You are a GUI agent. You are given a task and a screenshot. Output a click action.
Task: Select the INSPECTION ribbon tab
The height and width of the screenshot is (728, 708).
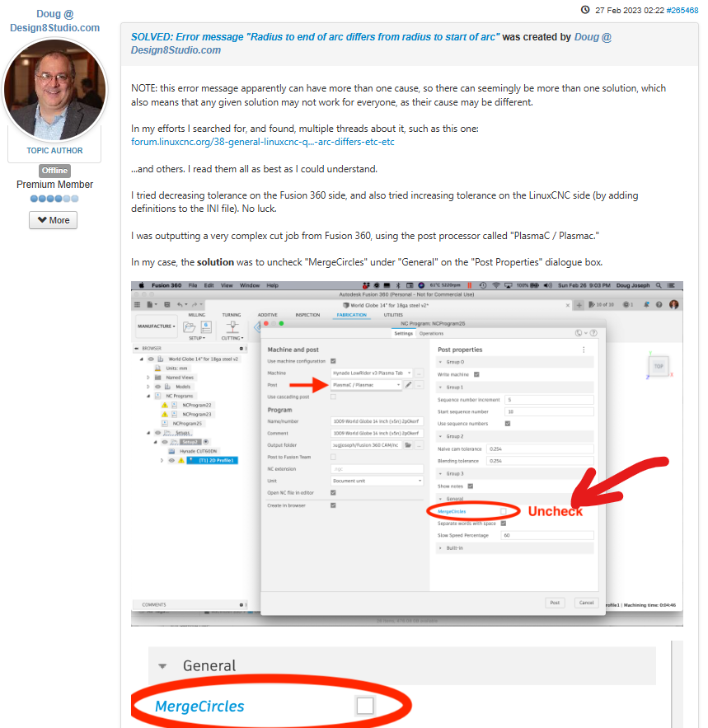click(x=307, y=315)
